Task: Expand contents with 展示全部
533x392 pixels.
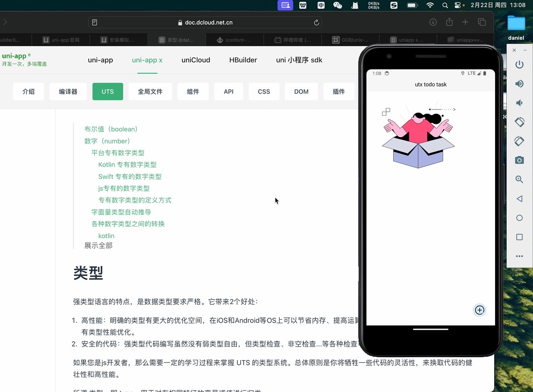Action: point(98,246)
